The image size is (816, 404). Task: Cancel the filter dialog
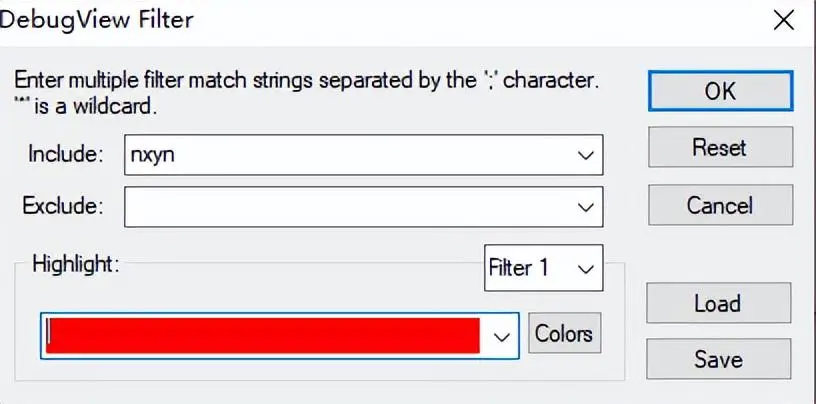[x=719, y=205]
